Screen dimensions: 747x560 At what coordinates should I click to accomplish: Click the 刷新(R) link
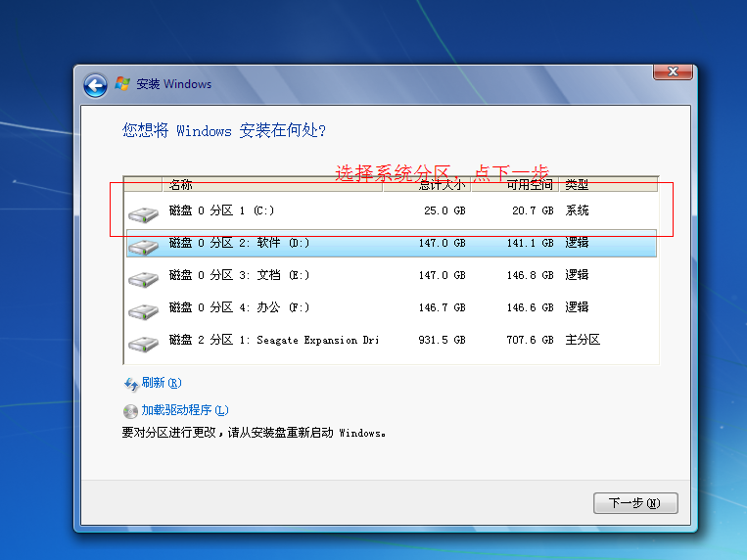[x=162, y=383]
